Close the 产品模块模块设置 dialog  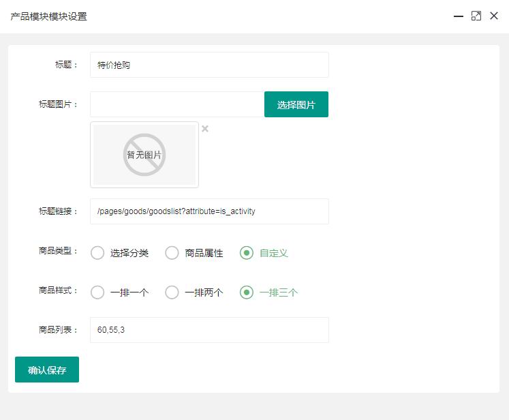(x=494, y=16)
